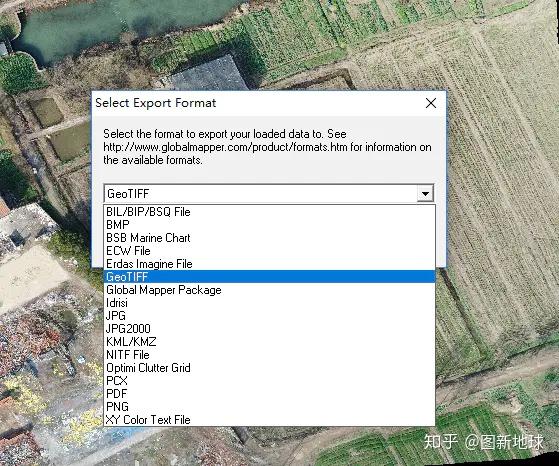This screenshot has height=466, width=559.
Task: Choose Optimi Clutter Grid option
Action: 270,368
